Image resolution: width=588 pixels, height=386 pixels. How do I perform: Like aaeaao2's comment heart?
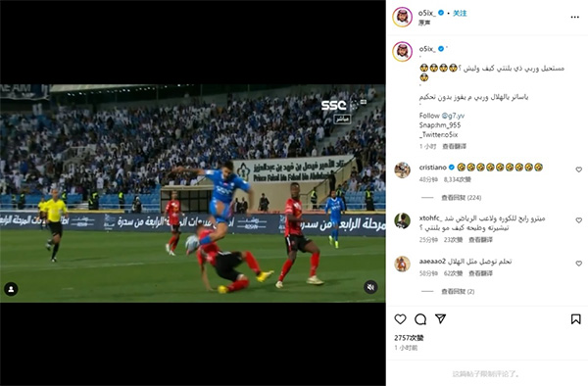tap(578, 264)
